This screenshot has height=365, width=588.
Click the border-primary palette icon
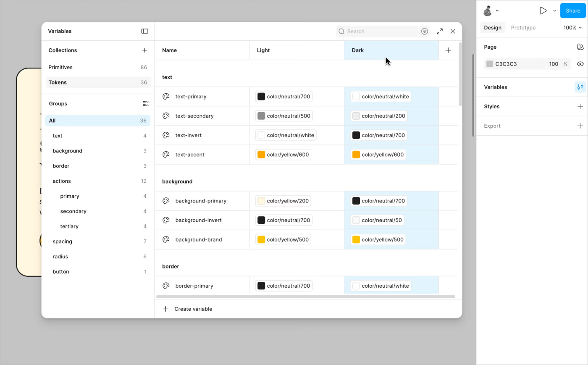tap(166, 286)
